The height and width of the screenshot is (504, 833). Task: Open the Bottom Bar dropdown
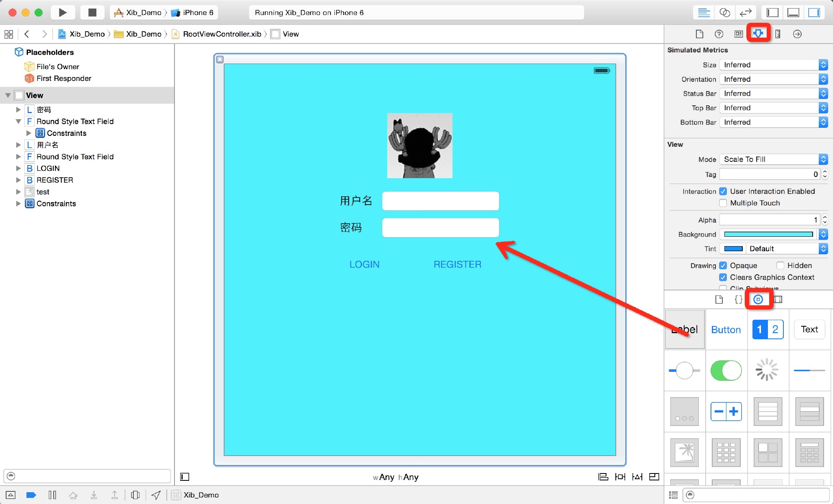point(774,122)
